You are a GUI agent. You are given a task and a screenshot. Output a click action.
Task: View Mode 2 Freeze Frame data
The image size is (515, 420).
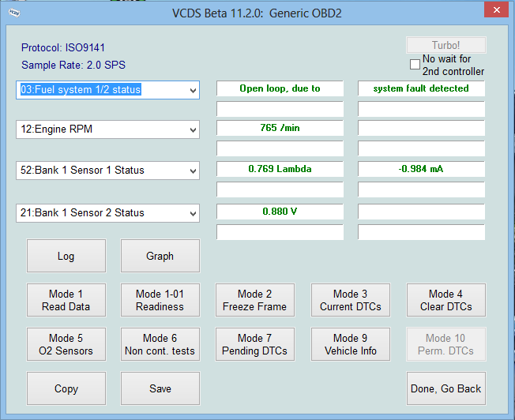tap(255, 300)
